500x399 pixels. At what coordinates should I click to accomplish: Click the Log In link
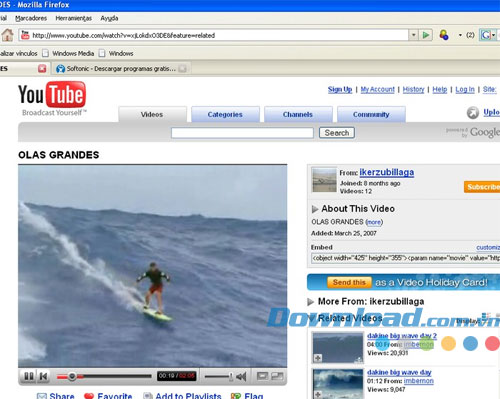click(x=465, y=89)
